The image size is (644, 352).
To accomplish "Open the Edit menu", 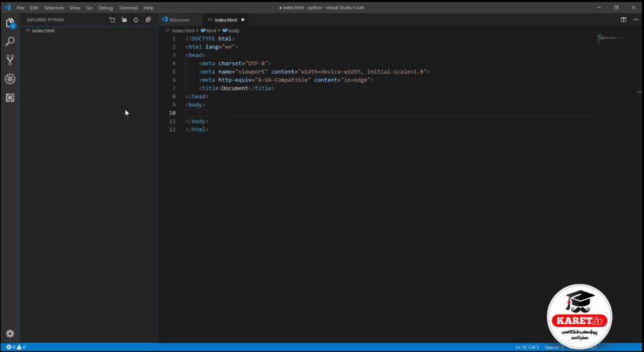I will [x=34, y=8].
